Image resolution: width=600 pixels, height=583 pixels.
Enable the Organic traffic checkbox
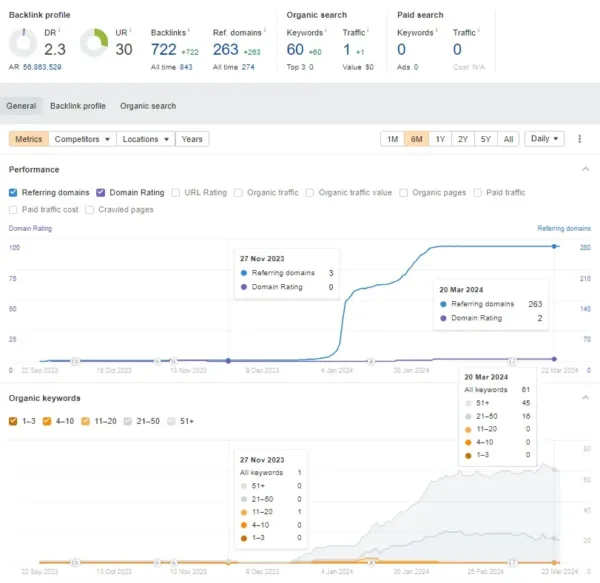(238, 192)
